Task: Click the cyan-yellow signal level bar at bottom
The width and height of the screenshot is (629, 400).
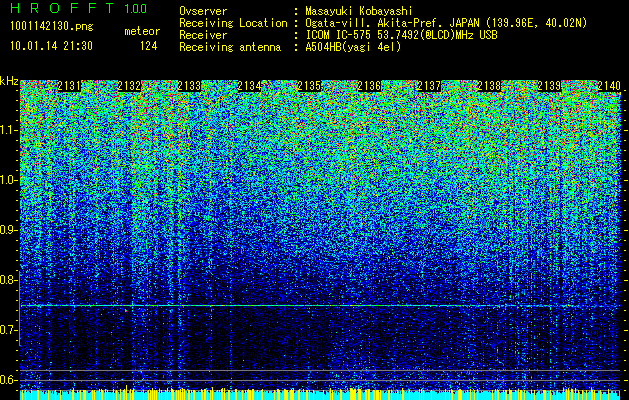Action: pyautogui.click(x=321, y=395)
